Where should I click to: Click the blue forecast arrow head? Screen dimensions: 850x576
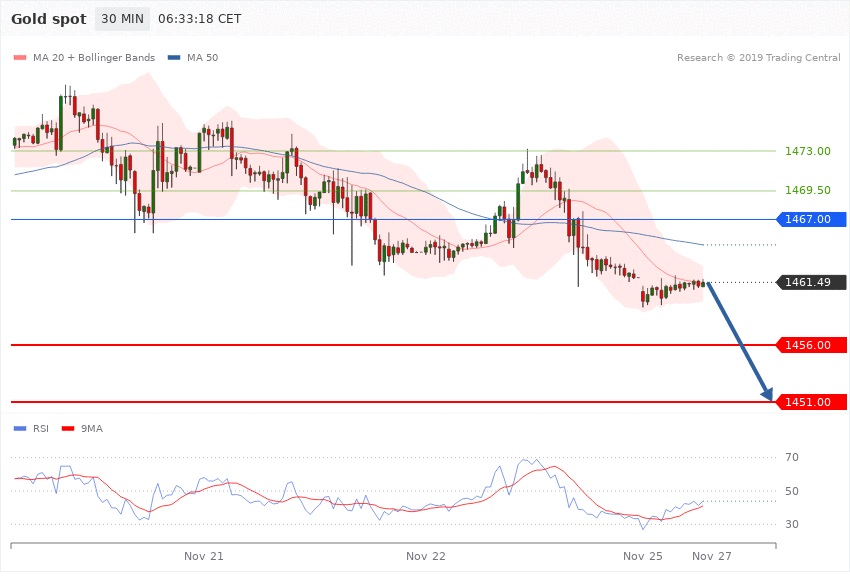(768, 394)
